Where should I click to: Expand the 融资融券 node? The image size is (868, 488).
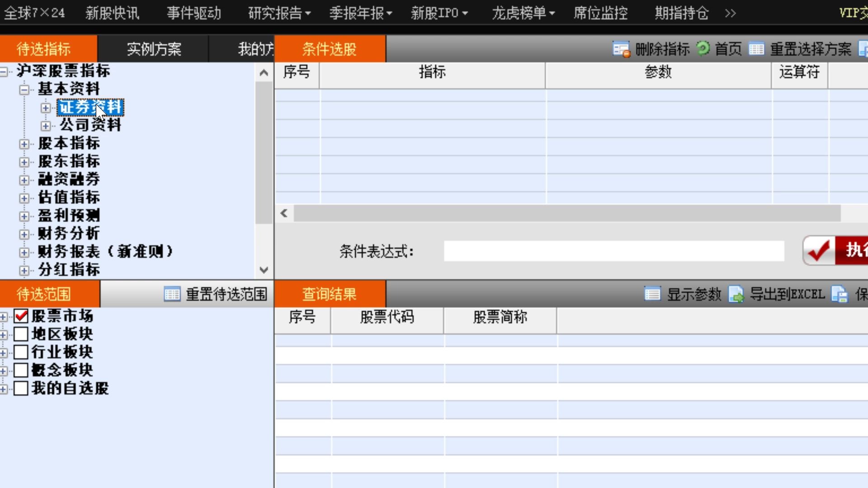24,180
